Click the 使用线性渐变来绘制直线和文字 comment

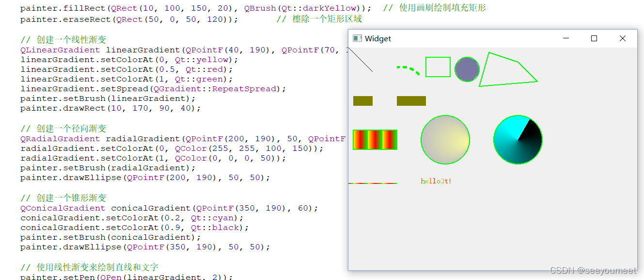89,267
